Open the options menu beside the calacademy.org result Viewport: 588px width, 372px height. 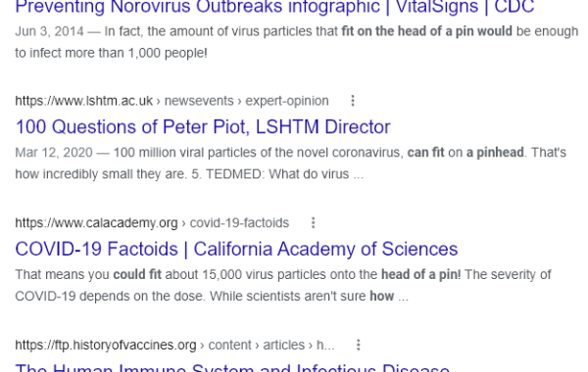pos(314,223)
